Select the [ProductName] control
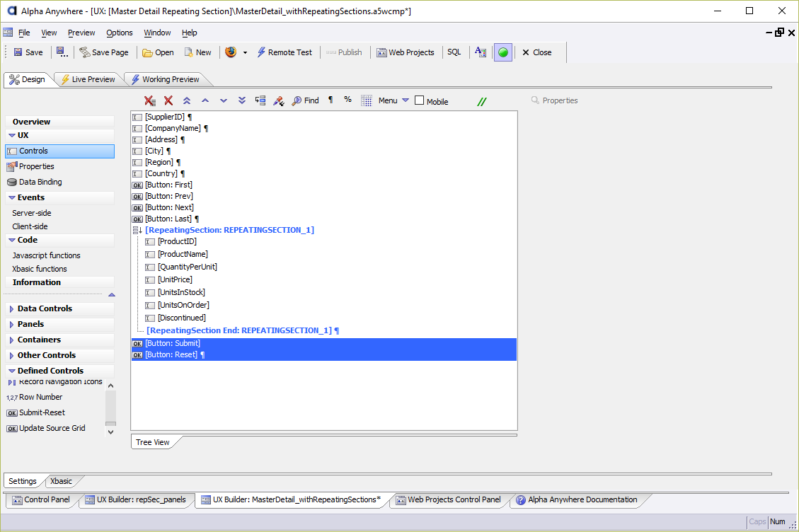The image size is (799, 532). pyautogui.click(x=183, y=254)
